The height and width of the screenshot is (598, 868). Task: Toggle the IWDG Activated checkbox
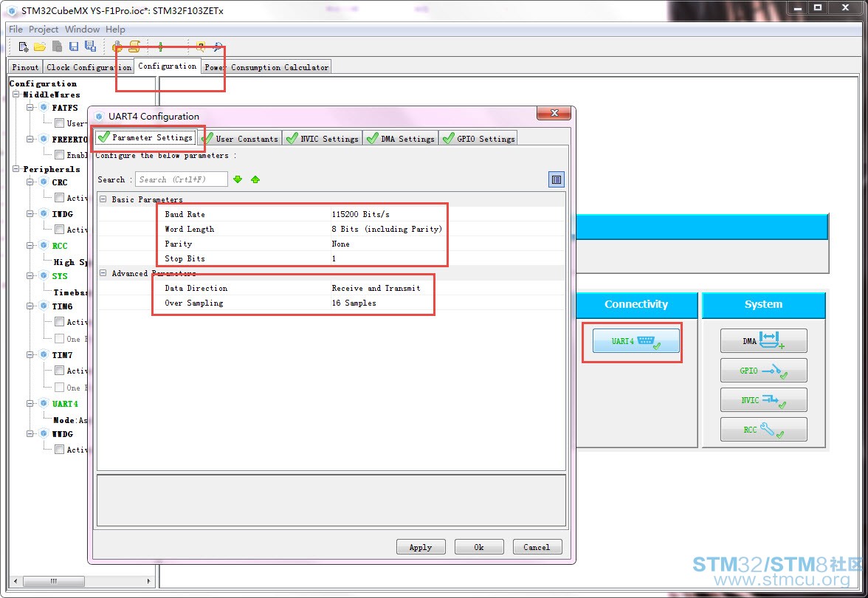[x=59, y=229]
